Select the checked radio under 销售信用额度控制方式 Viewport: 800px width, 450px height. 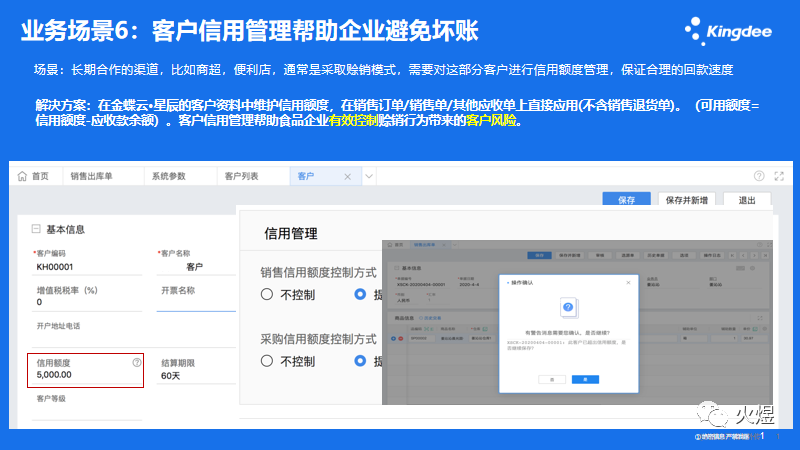point(360,294)
